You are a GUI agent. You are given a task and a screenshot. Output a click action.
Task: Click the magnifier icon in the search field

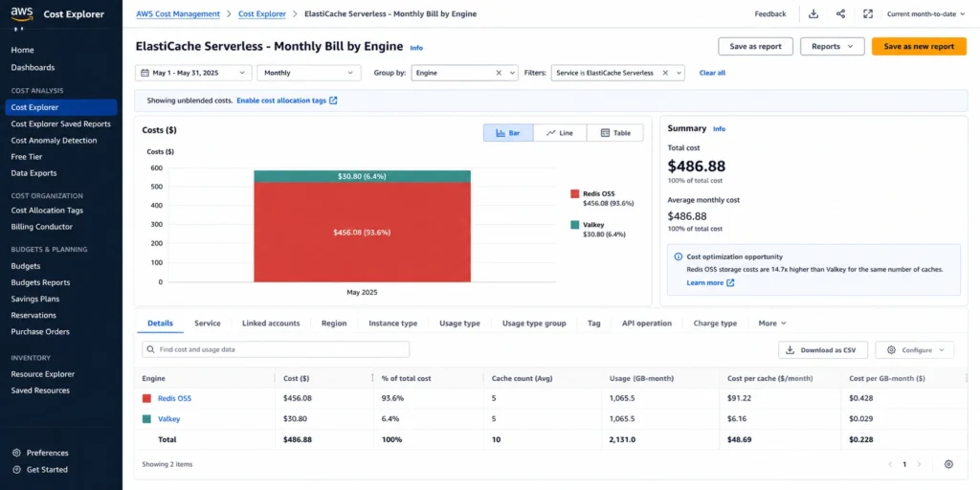[150, 349]
